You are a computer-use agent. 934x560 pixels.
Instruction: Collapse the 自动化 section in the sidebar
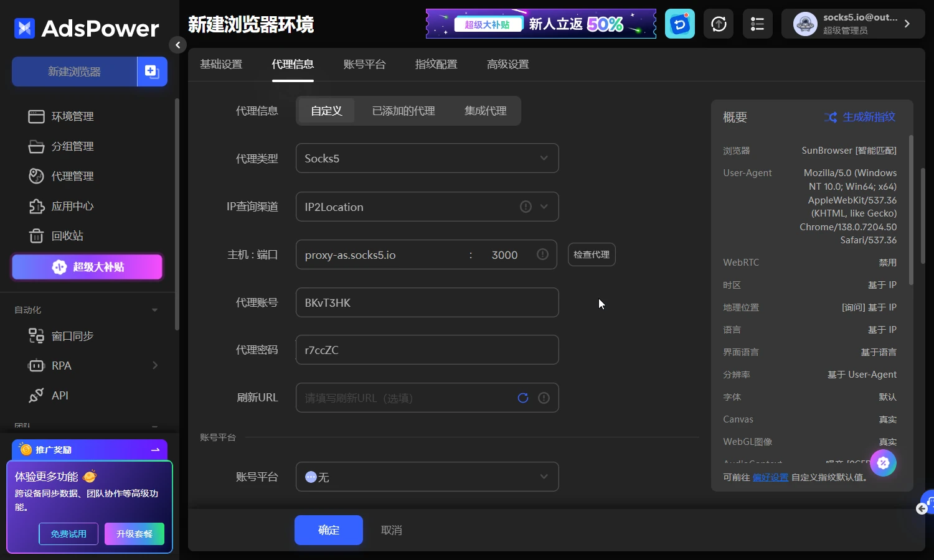point(154,310)
